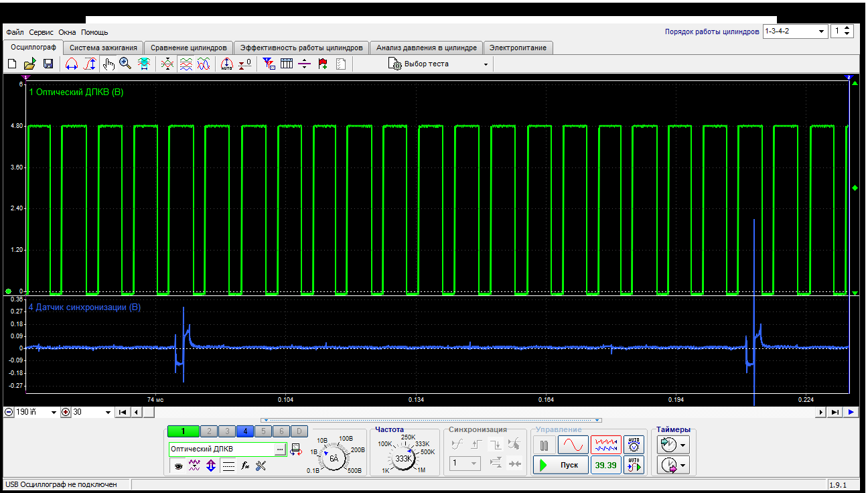This screenshot has height=493, width=868.
Task: Toggle channel 1 green button
Action: [183, 431]
